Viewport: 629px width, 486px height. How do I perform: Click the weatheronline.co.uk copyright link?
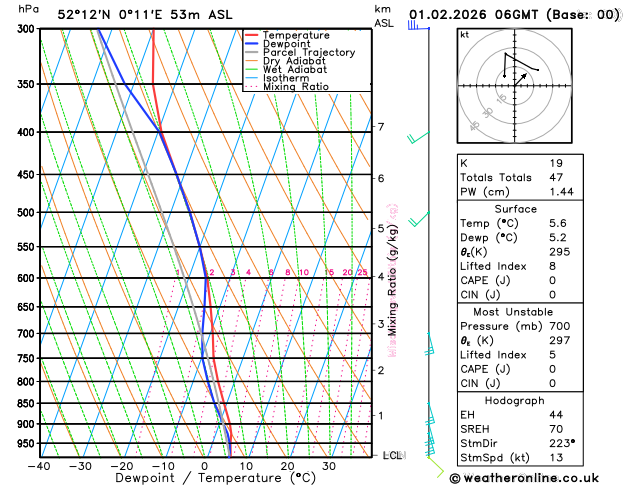524,478
